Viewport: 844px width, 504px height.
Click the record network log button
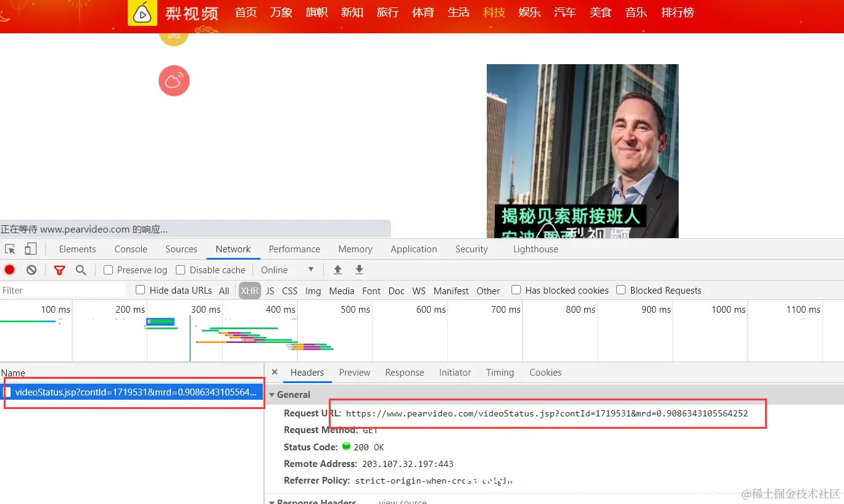tap(9, 270)
